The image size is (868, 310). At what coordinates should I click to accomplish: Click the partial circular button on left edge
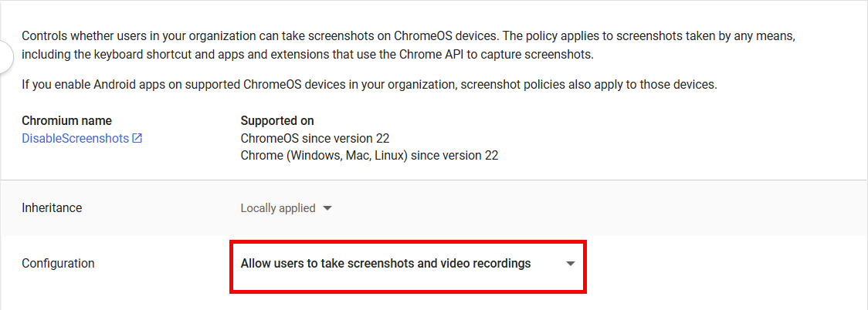point(5,57)
